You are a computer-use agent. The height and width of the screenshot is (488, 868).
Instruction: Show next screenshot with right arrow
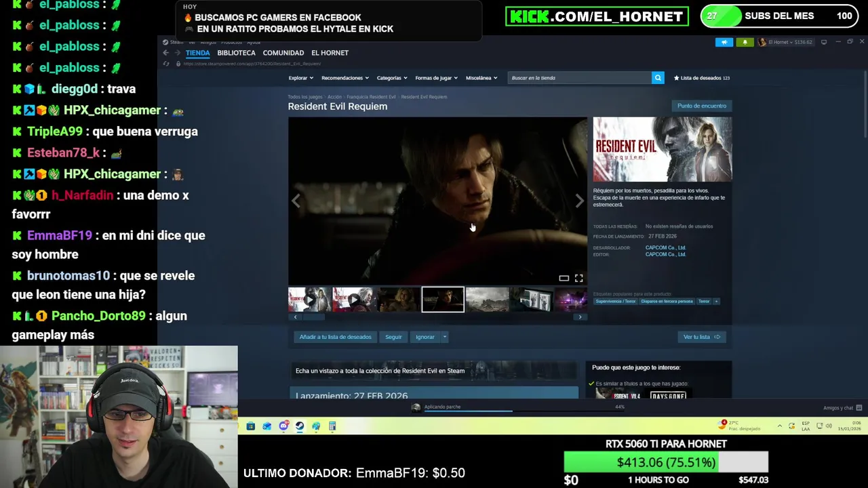click(x=579, y=201)
